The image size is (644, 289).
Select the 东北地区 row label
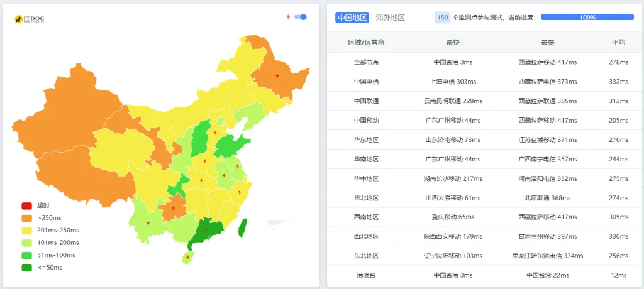[x=367, y=256]
